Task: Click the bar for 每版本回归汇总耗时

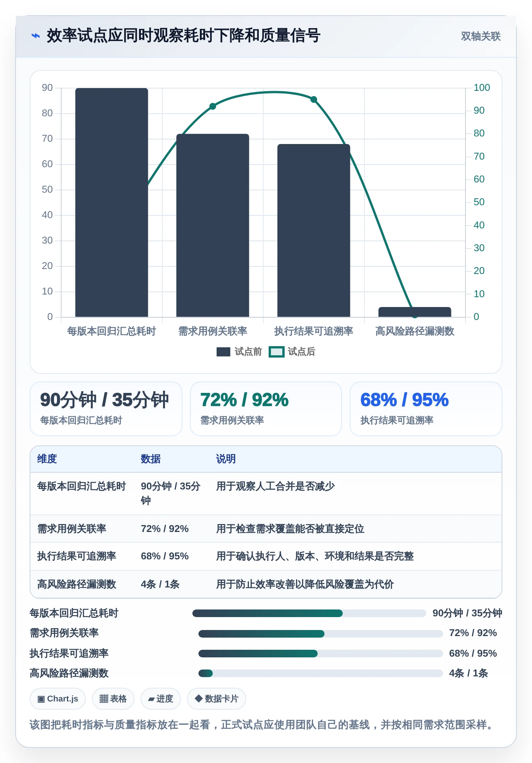Action: point(112,203)
